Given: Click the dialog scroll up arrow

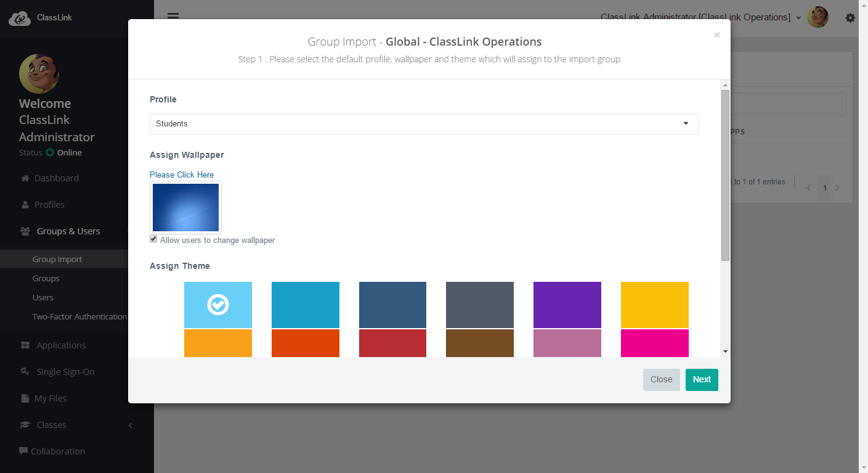Looking at the screenshot, I should coord(725,85).
